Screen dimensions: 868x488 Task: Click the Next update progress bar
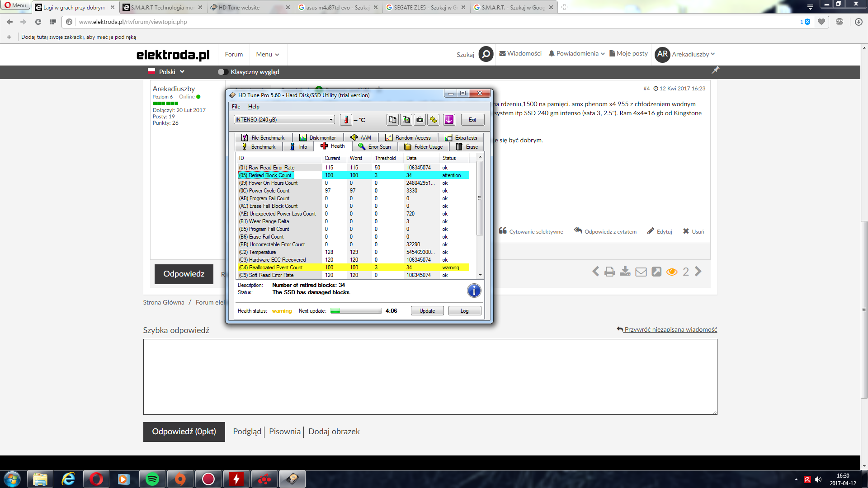(356, 311)
